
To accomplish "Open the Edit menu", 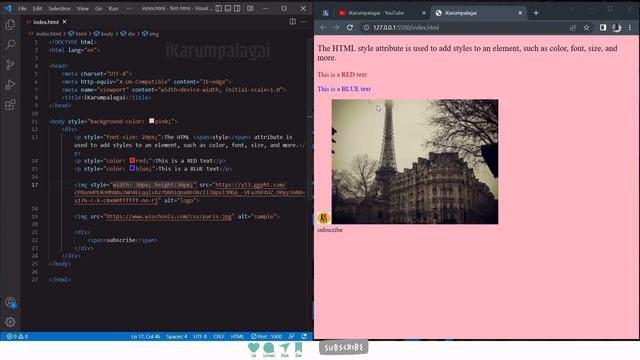I will [x=37, y=8].
